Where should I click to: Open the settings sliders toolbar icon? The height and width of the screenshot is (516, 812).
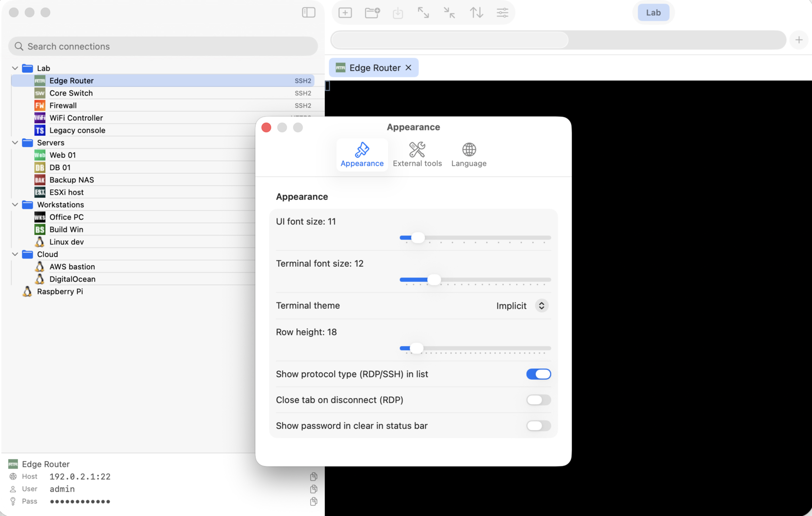(x=503, y=13)
